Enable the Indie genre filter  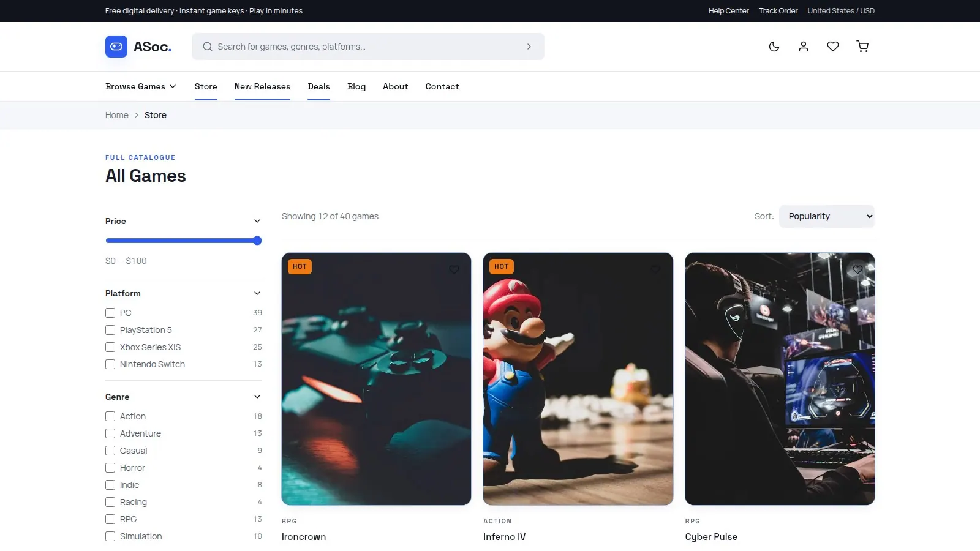pyautogui.click(x=110, y=485)
